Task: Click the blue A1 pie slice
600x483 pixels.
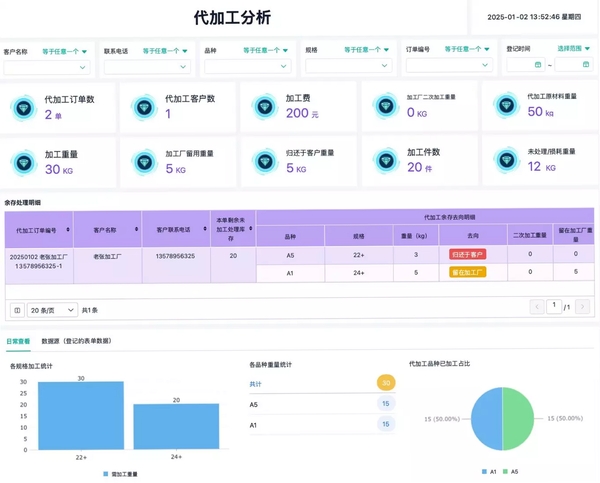Action: (x=487, y=419)
